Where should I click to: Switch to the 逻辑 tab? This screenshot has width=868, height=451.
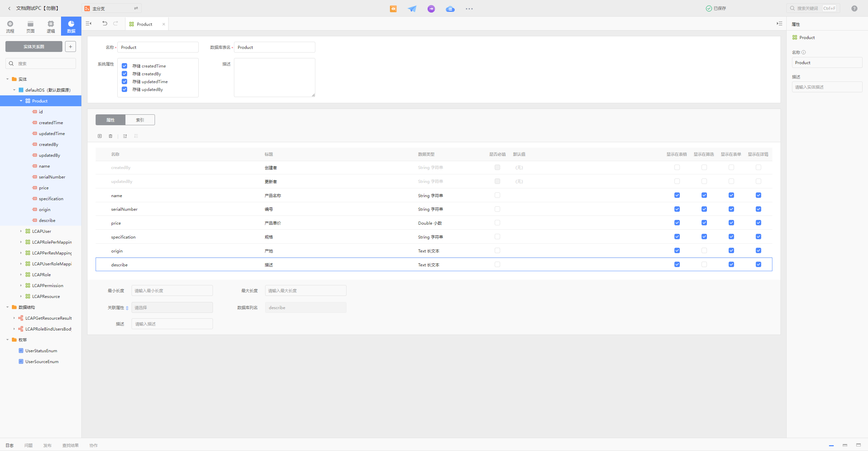click(51, 26)
